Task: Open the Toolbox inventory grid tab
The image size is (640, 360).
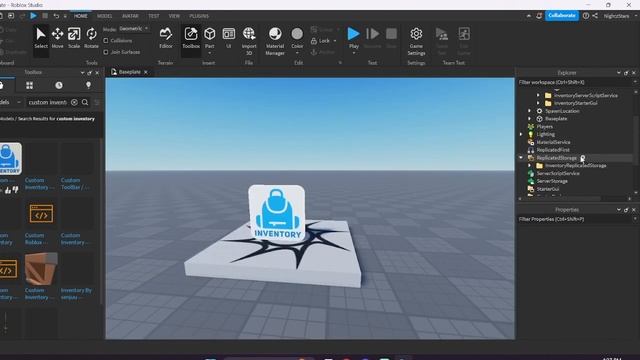Action: coord(29,85)
